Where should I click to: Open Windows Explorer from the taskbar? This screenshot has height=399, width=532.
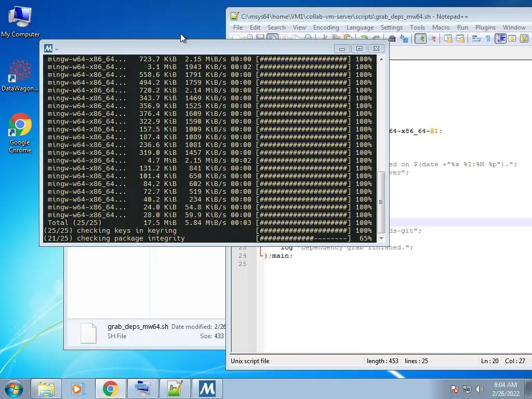coord(46,389)
